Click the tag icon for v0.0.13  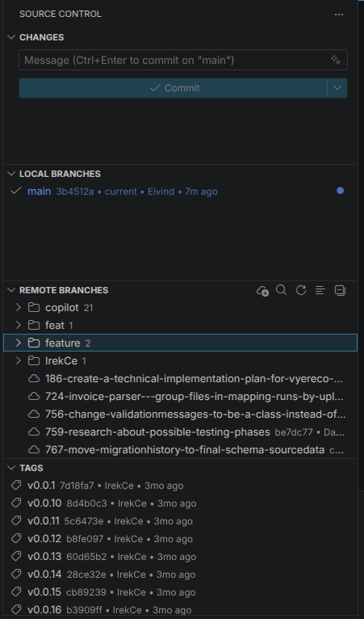[x=16, y=556]
